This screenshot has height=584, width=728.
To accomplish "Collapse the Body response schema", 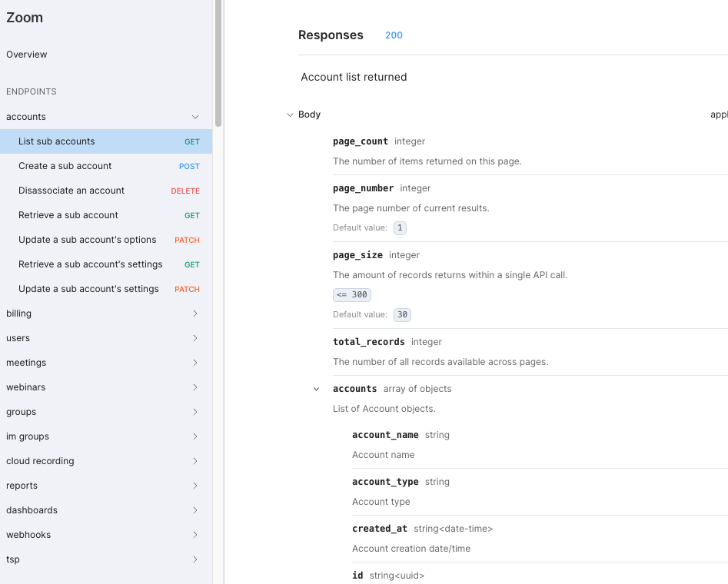I will tap(290, 114).
